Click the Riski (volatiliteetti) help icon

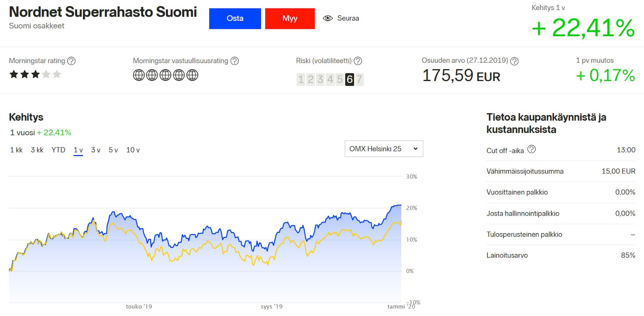358,61
